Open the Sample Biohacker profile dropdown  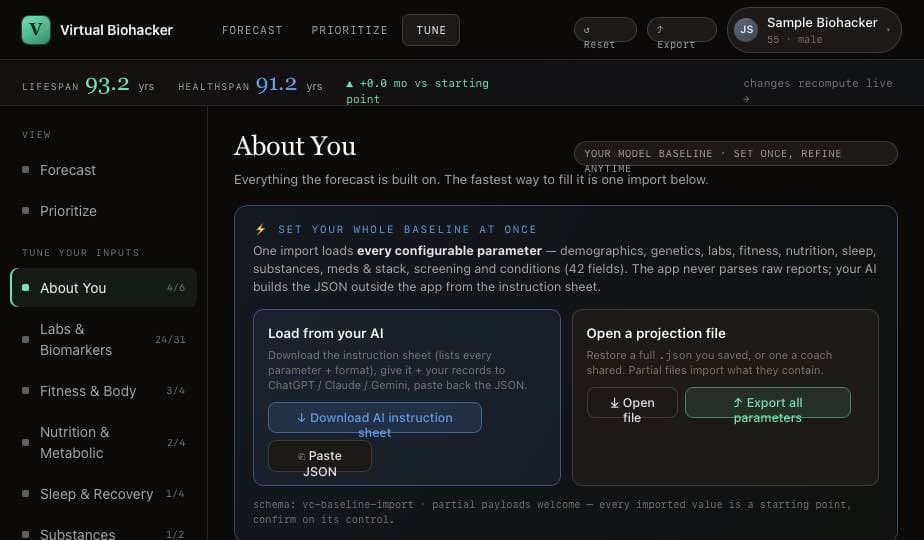click(x=814, y=30)
